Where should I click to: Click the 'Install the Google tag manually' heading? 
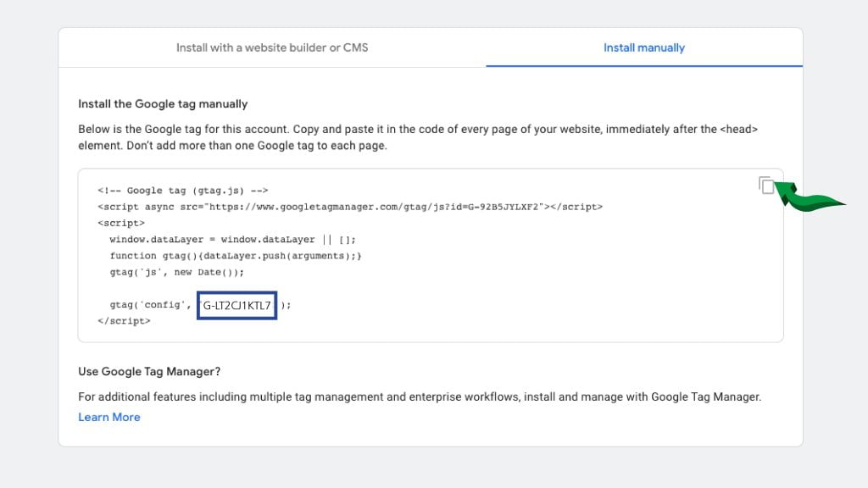163,104
